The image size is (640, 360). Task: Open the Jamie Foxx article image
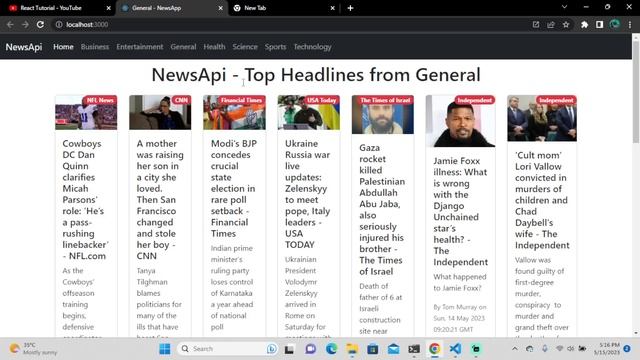coord(460,121)
